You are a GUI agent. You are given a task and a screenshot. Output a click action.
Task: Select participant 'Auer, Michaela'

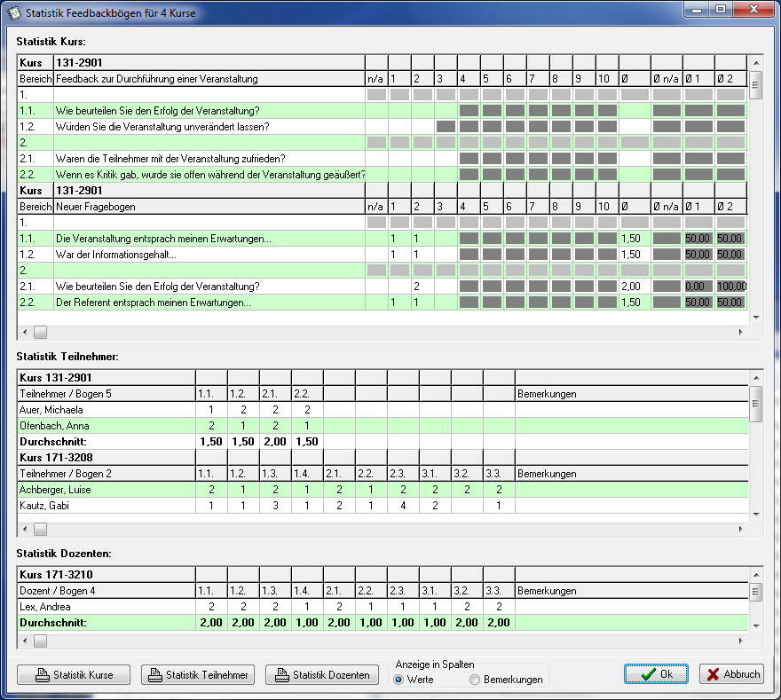(x=383, y=410)
